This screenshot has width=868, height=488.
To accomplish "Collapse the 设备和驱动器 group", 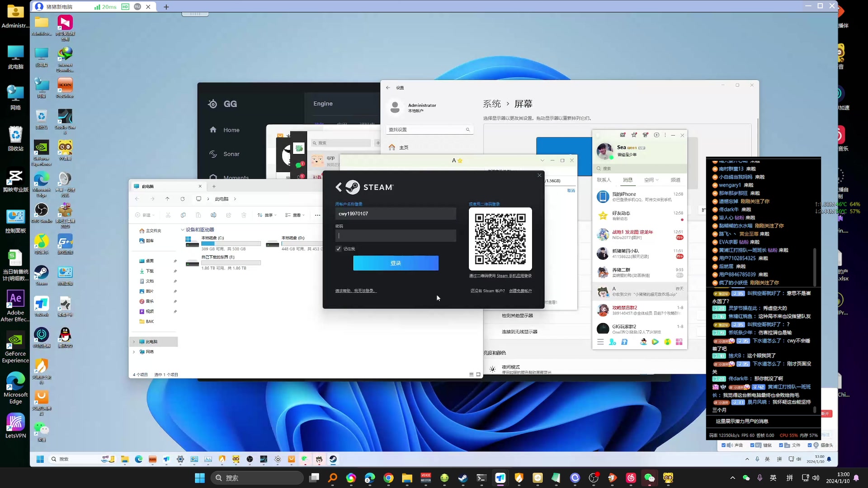I will 183,230.
